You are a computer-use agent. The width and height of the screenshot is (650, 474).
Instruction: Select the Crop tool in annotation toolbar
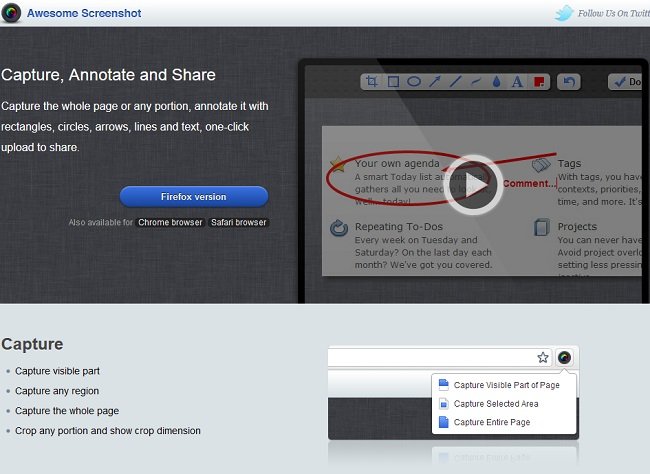(372, 81)
